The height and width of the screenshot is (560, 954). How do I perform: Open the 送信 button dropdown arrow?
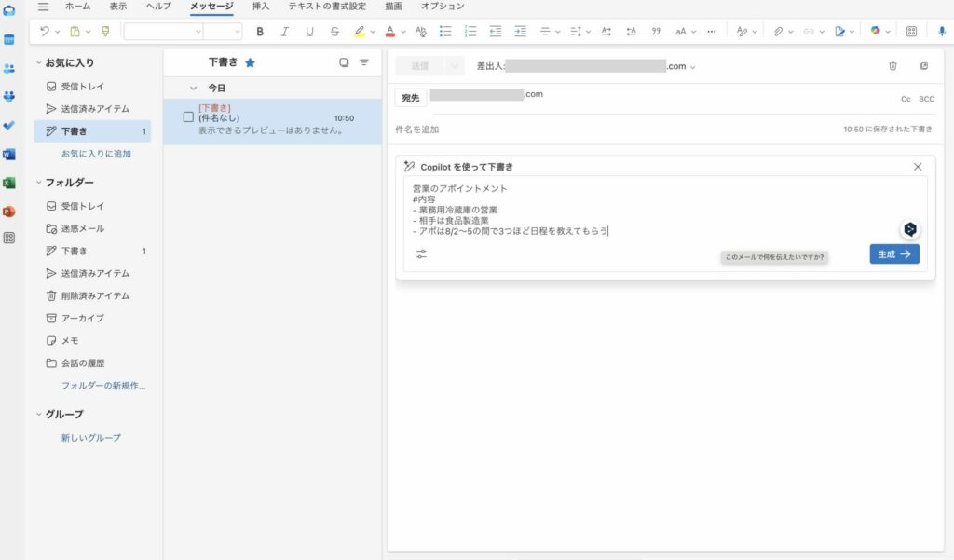click(x=454, y=66)
